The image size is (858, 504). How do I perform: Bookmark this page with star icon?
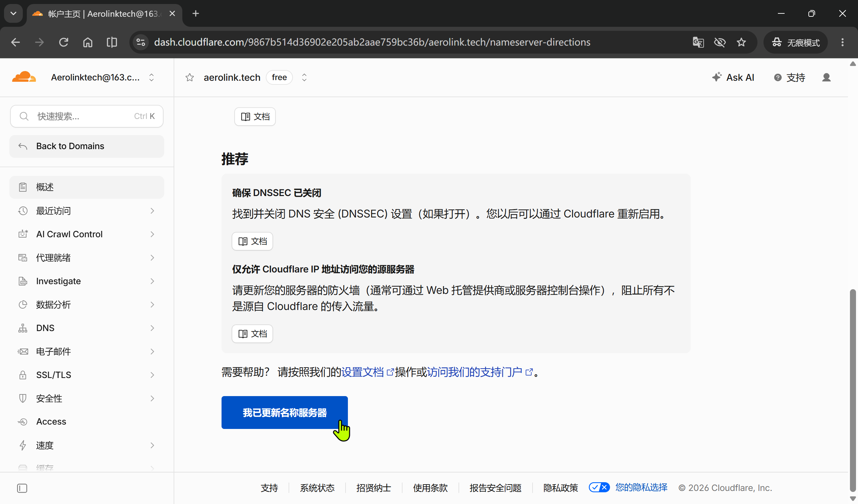(x=741, y=42)
